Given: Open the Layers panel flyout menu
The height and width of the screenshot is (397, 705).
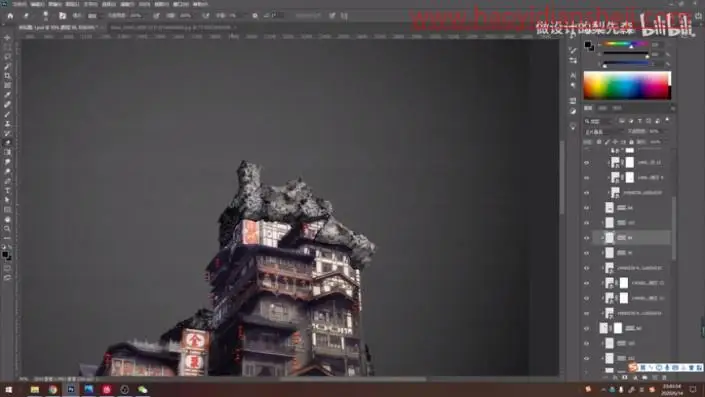Looking at the screenshot, I should click(673, 108).
